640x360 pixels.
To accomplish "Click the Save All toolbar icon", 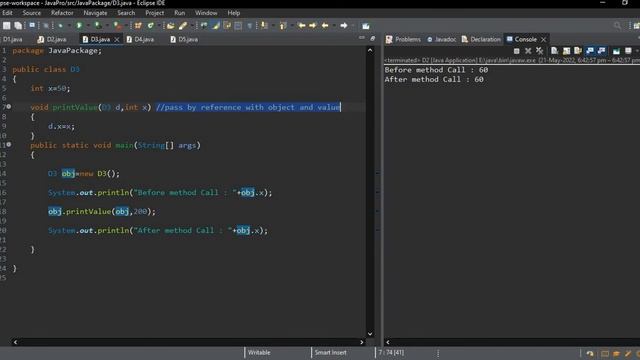I will pyautogui.click(x=18, y=26).
